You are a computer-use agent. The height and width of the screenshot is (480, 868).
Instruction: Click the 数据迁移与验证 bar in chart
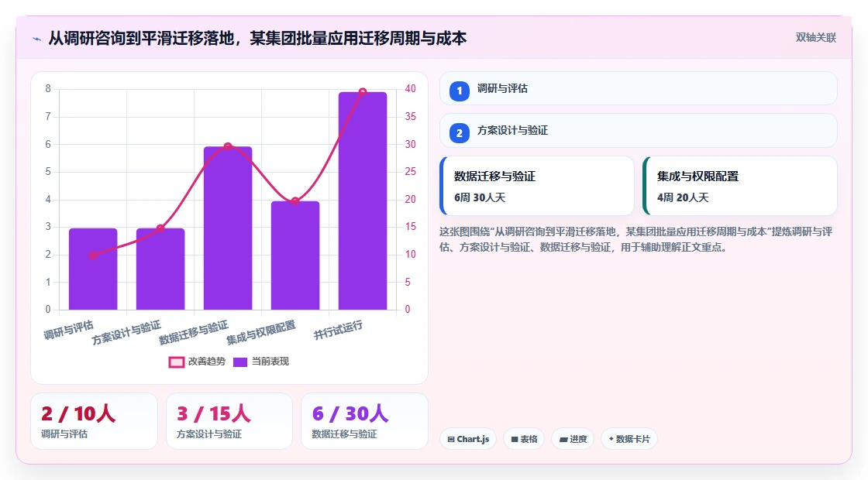point(228,228)
